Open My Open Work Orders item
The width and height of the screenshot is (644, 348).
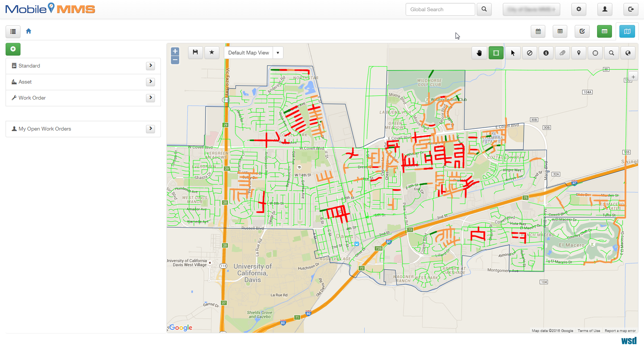(83, 129)
